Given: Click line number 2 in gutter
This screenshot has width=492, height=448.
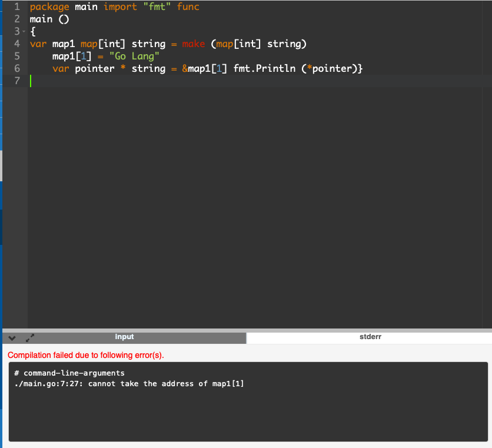Looking at the screenshot, I should coord(17,19).
